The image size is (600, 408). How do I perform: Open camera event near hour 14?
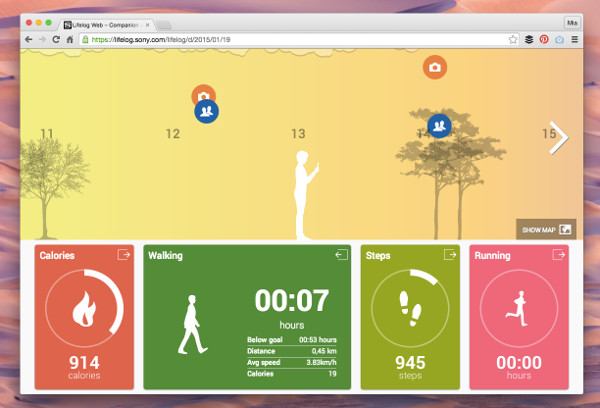click(435, 67)
